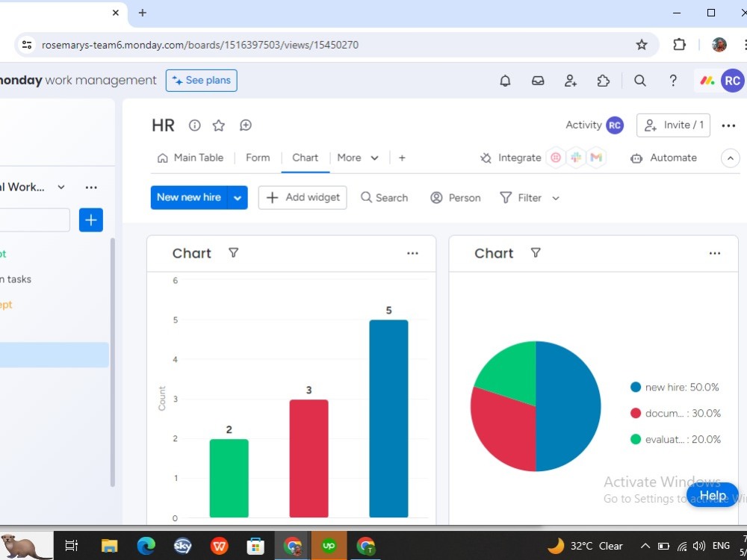The width and height of the screenshot is (747, 560).
Task: Open the Integrate center
Action: 511,158
